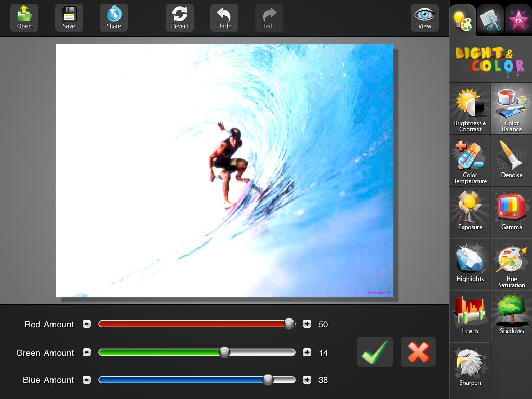This screenshot has height=399, width=532.
Task: Click the Blue Amount slider track
Action: (197, 380)
